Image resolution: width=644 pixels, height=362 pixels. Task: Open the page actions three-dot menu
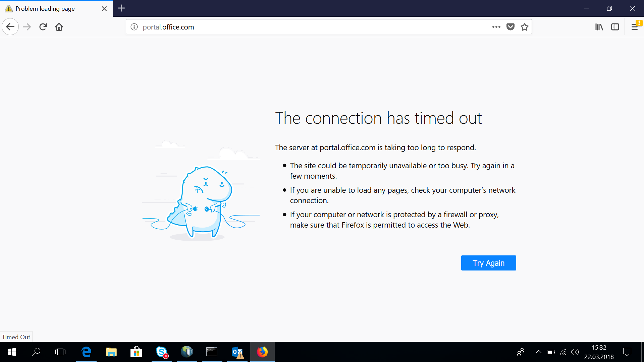[x=496, y=27]
